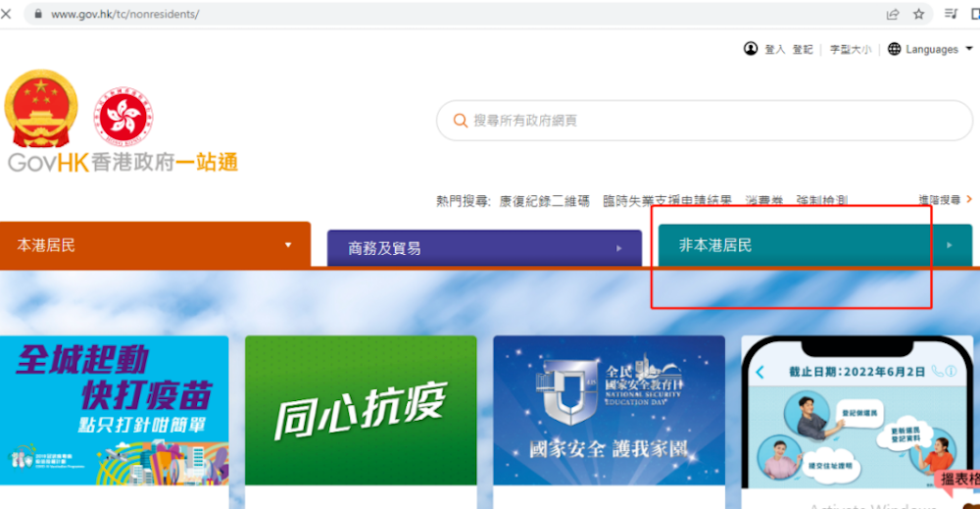Select the 非本港居民 tab

point(715,245)
